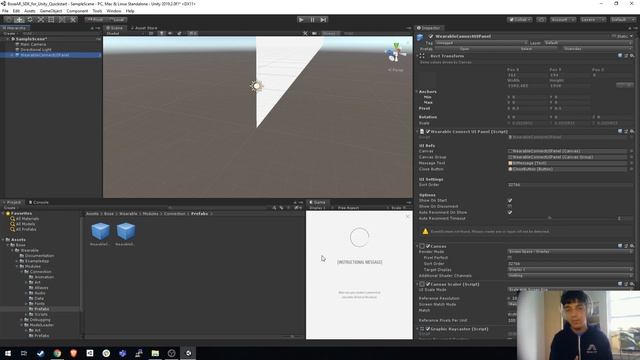Open Rect Transform component settings gear
The height and width of the screenshot is (360, 640).
coord(632,56)
